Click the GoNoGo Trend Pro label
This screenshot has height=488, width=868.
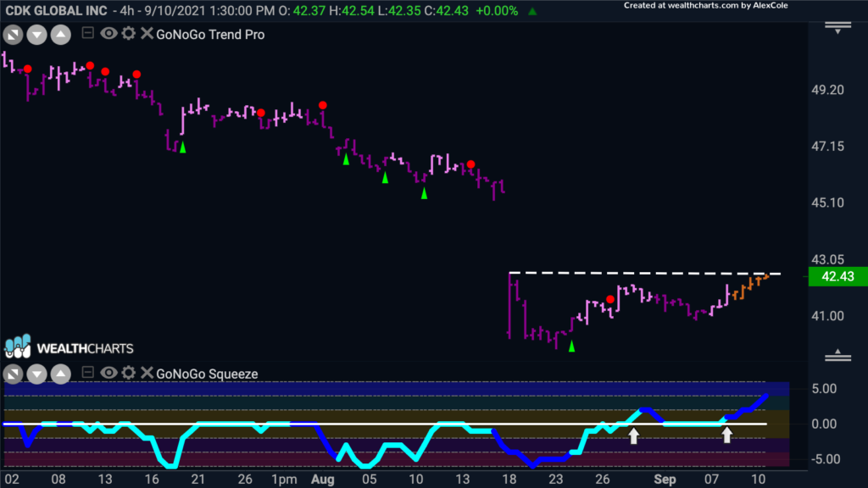[x=210, y=34]
